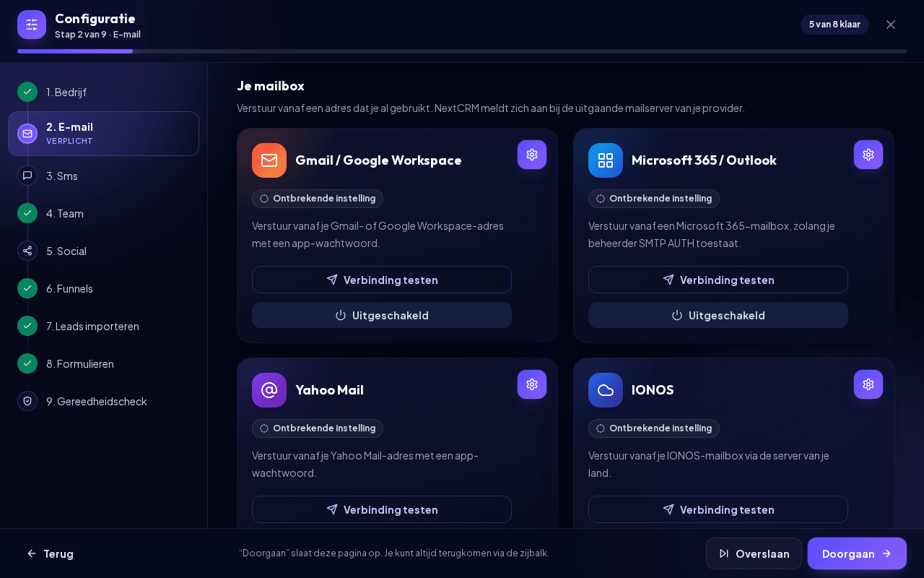Select the share icon for Social step
This screenshot has height=578, width=924.
(27, 251)
